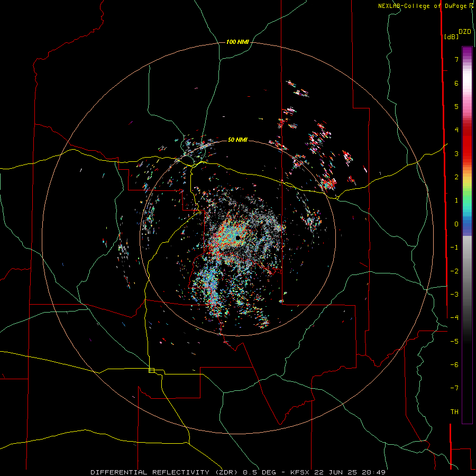
Task: Click the DZD label above the color scale
Action: [465, 32]
